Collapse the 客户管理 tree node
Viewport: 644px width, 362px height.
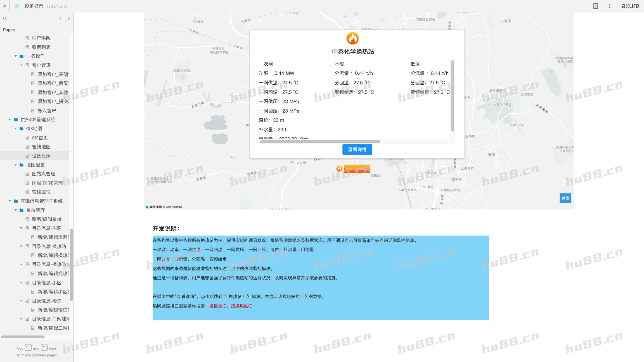21,65
